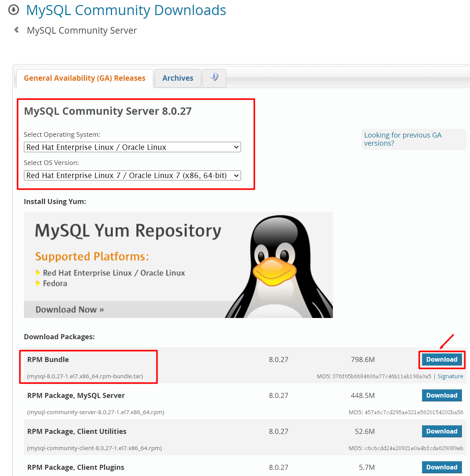The height and width of the screenshot is (476, 470).
Task: Click Download Now in Yum Repository banner
Action: tap(70, 309)
